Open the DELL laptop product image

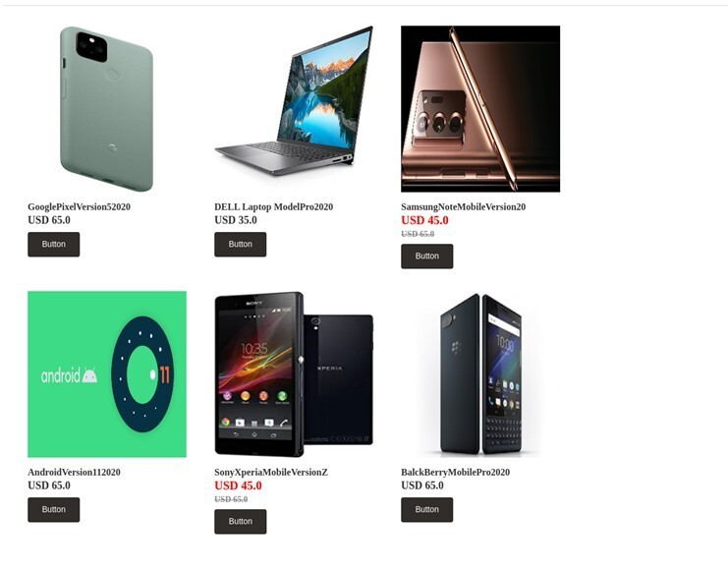[x=294, y=109]
